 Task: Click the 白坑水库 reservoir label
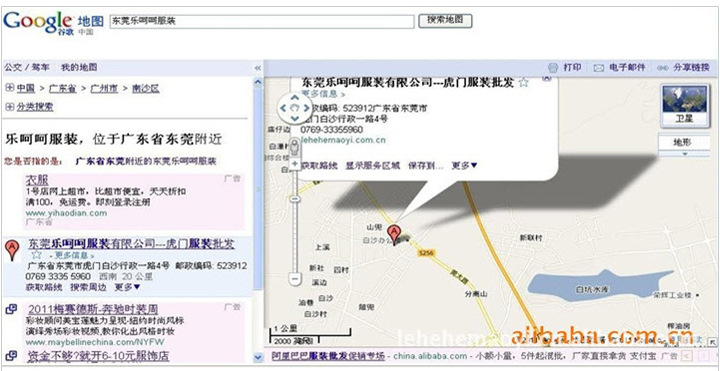[592, 290]
